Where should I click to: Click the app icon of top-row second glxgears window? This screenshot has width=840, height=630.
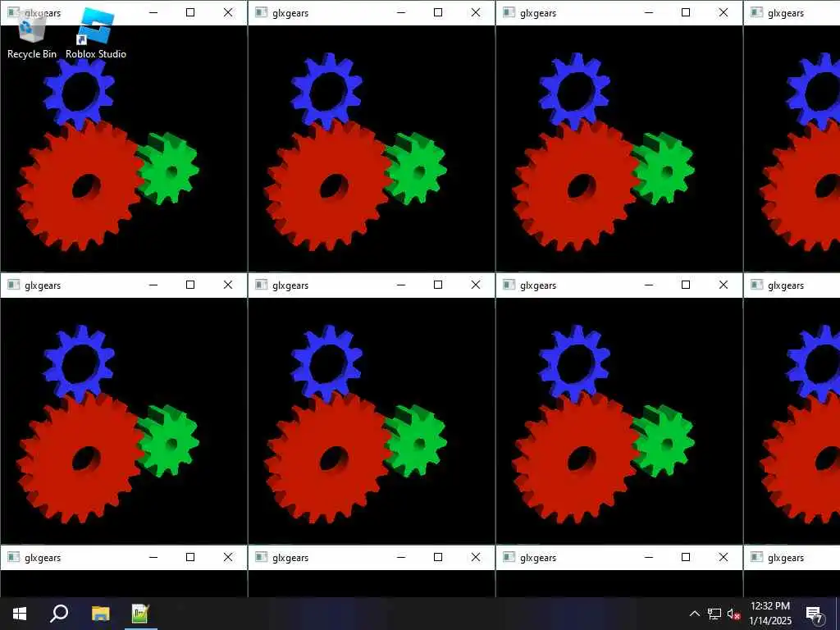click(x=261, y=13)
